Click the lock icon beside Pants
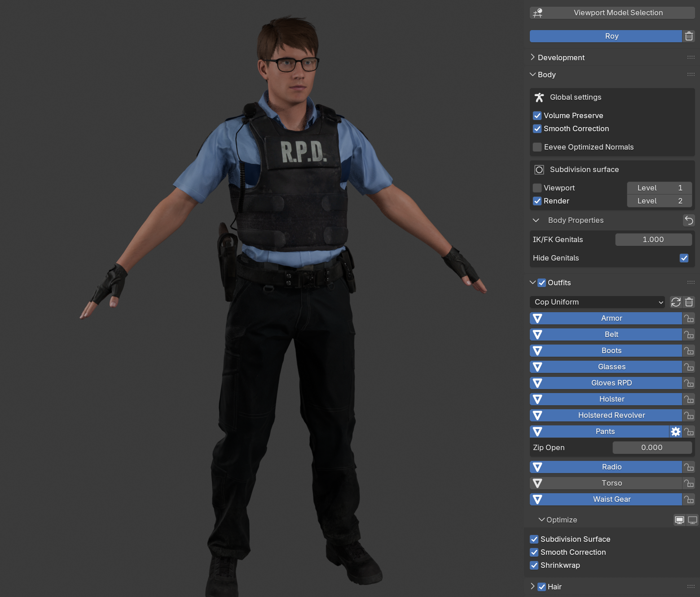 [x=689, y=432]
